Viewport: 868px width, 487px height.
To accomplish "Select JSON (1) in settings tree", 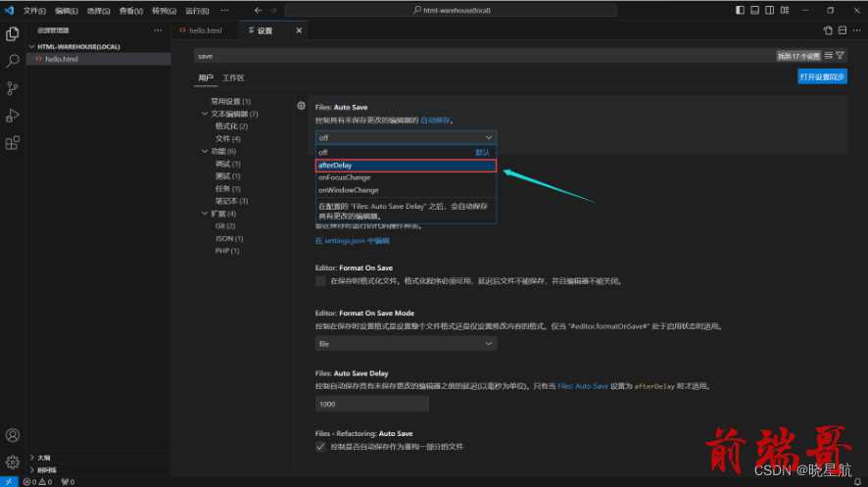I will click(x=229, y=238).
